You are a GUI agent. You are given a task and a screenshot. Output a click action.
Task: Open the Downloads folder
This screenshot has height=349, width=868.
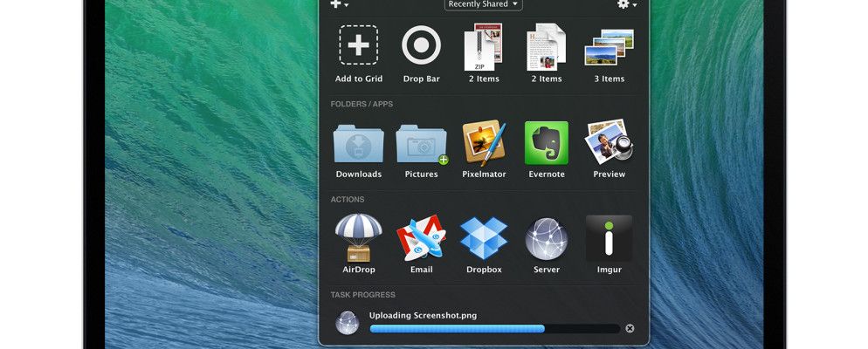point(358,143)
